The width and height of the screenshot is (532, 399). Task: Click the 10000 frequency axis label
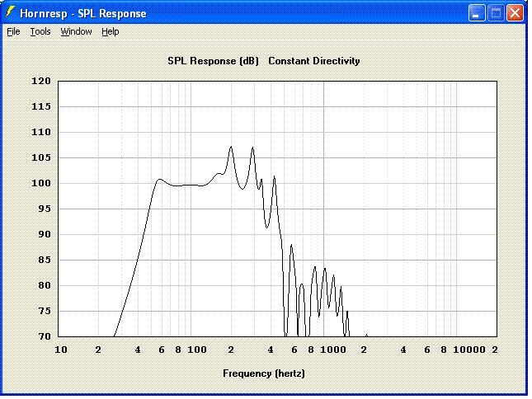click(469, 350)
